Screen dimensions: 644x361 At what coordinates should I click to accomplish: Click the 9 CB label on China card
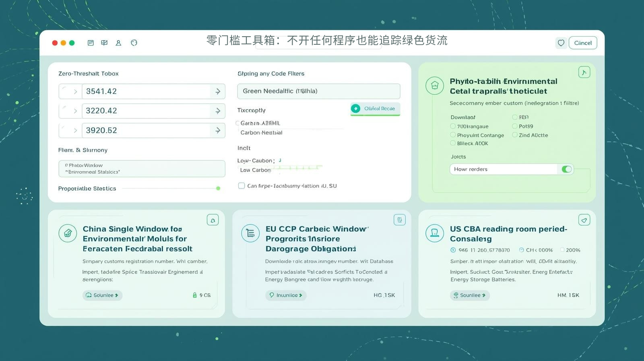tap(205, 295)
